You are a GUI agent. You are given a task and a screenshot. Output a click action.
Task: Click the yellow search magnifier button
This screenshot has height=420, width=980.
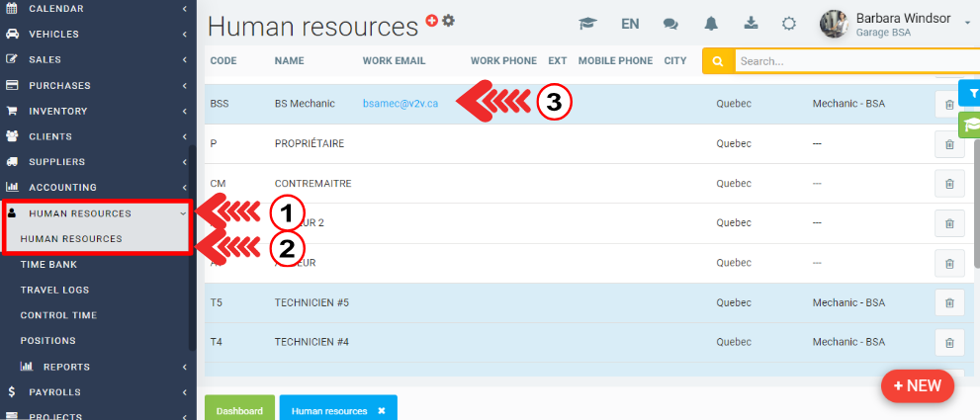tap(717, 61)
